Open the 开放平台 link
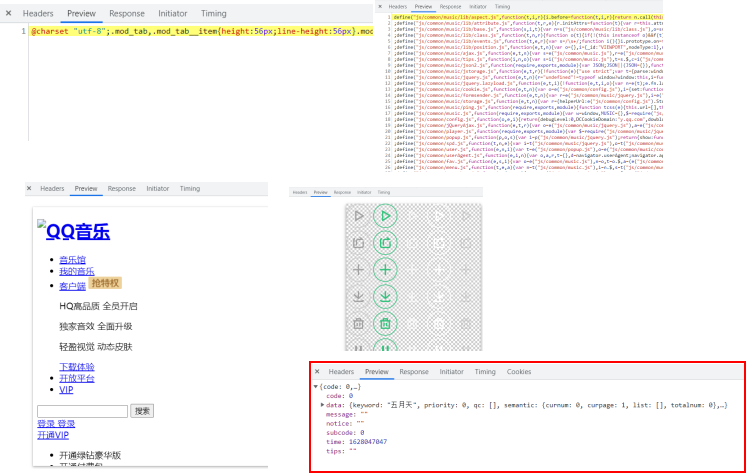This screenshot has width=746, height=473. click(77, 378)
